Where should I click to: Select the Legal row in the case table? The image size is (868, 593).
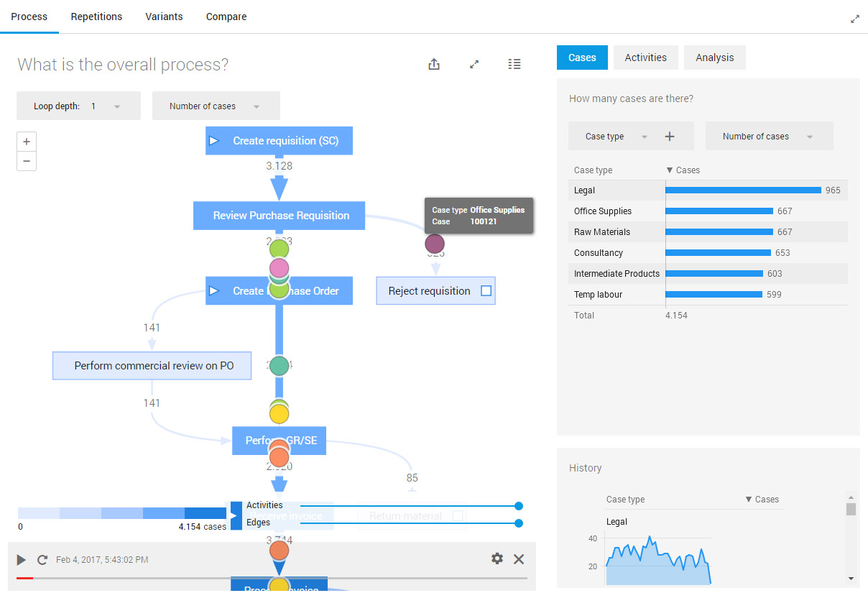tap(708, 190)
